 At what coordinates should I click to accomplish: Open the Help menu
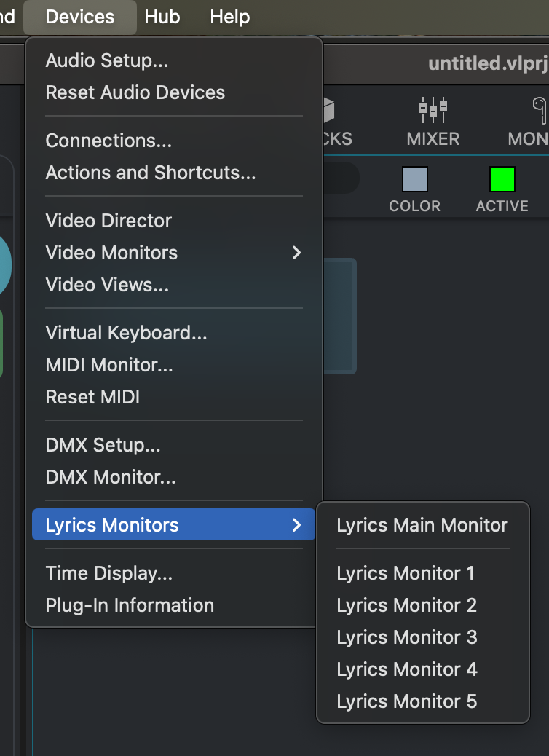tap(230, 17)
